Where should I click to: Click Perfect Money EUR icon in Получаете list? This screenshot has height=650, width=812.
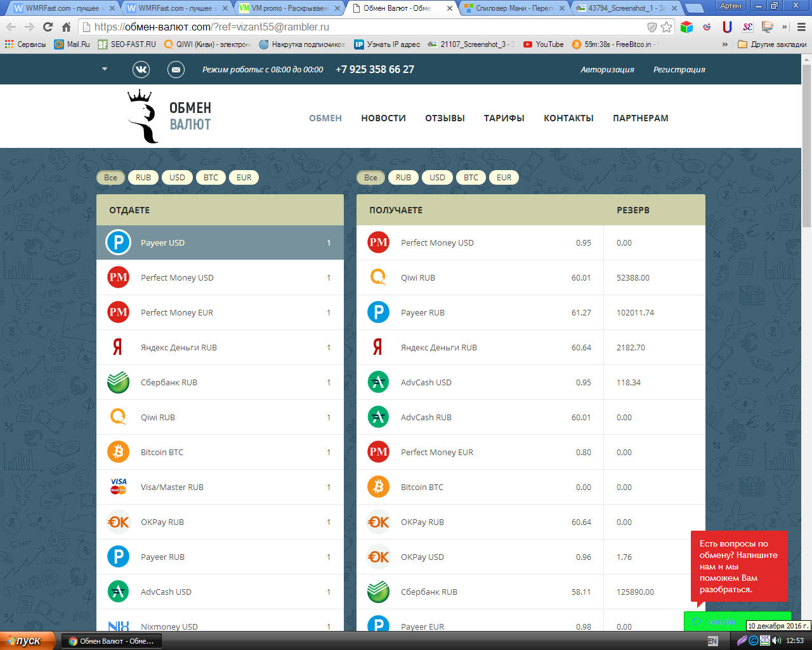[x=378, y=452]
